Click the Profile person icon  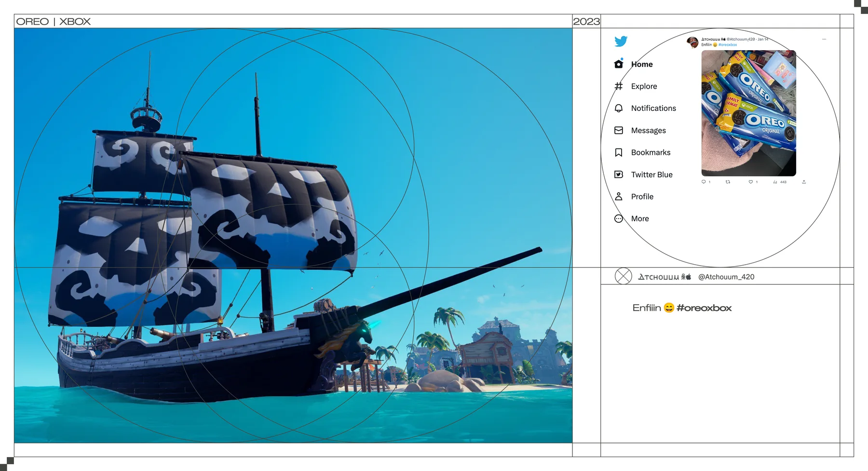(619, 197)
